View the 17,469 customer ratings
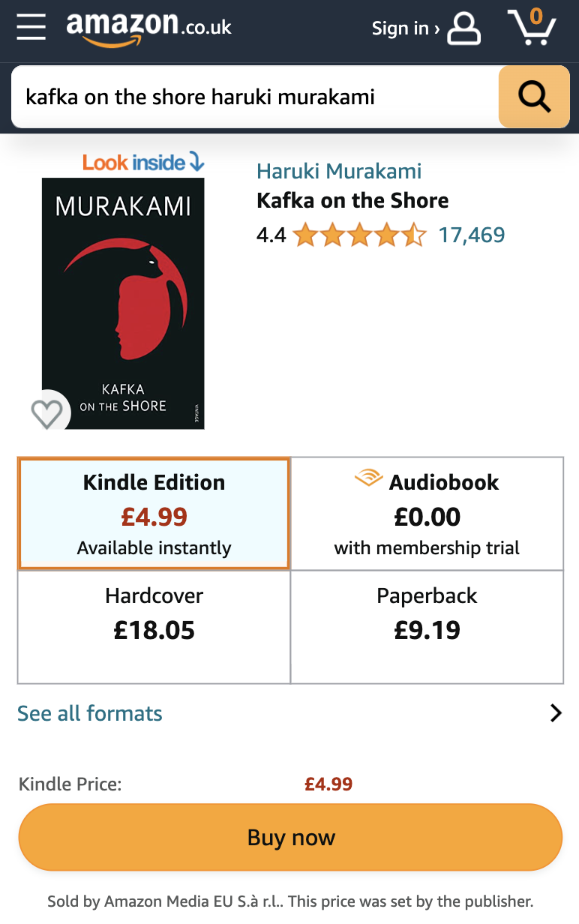 point(472,235)
